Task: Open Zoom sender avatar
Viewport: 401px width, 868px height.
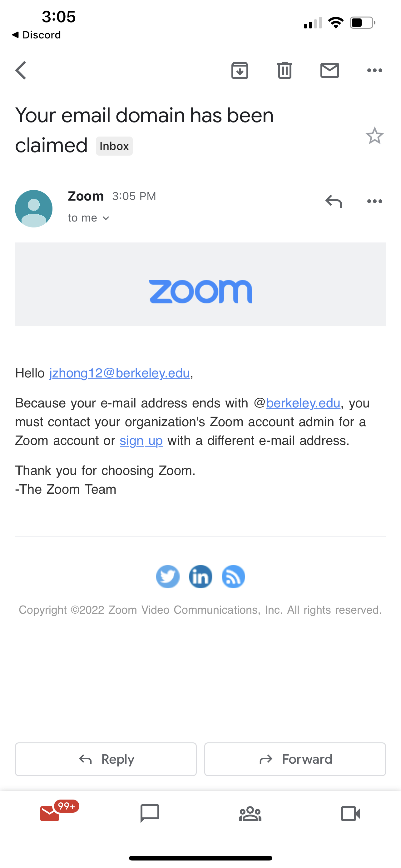Action: [x=34, y=209]
